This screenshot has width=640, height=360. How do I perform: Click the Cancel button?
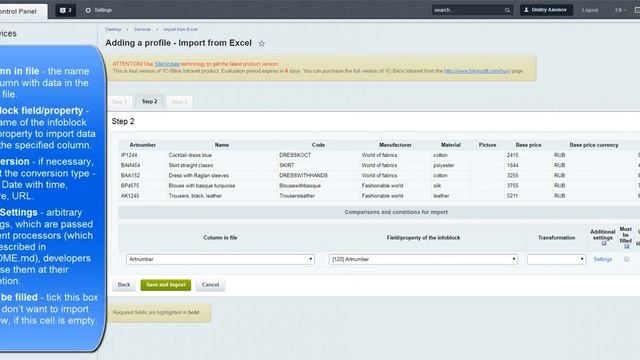click(210, 285)
